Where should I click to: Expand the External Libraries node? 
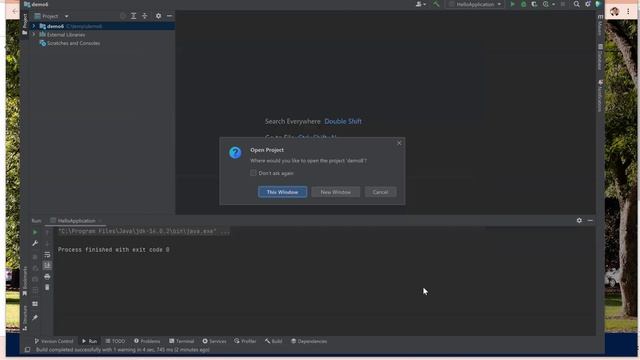click(x=34, y=35)
